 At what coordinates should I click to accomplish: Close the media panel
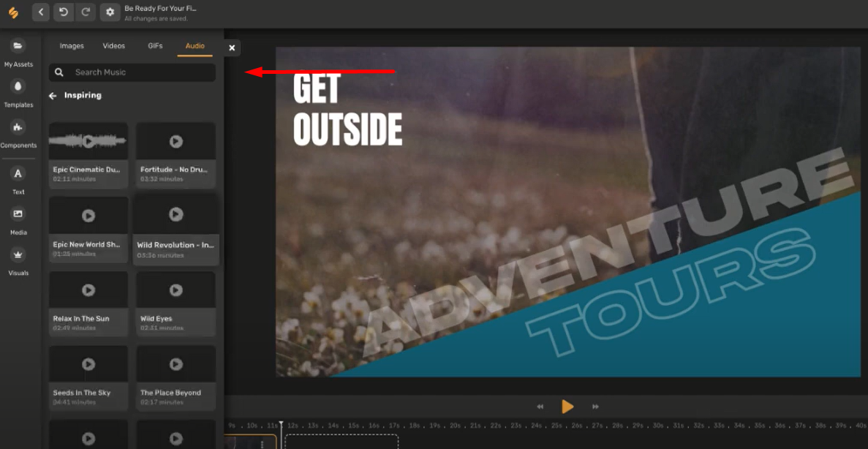point(232,48)
